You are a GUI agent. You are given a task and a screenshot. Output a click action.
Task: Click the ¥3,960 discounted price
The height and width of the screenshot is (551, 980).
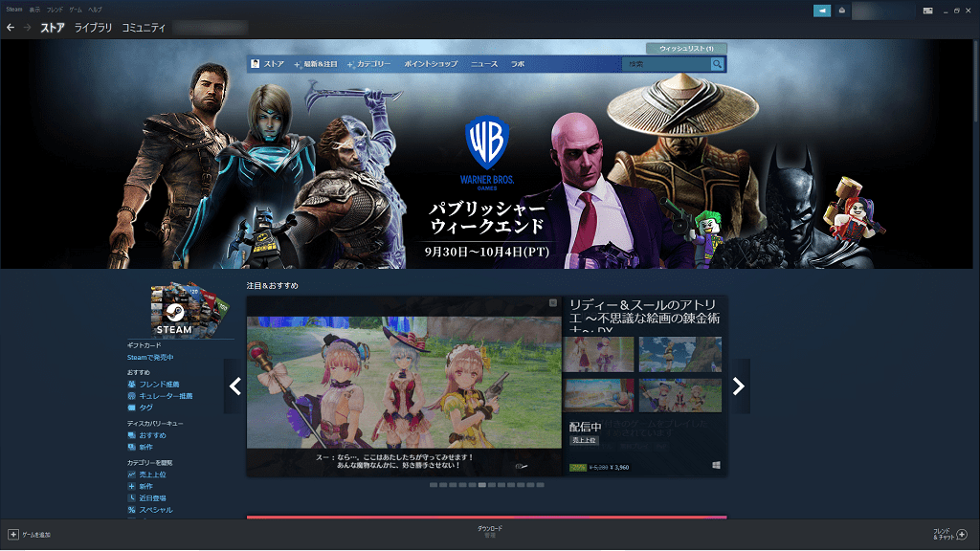(619, 467)
